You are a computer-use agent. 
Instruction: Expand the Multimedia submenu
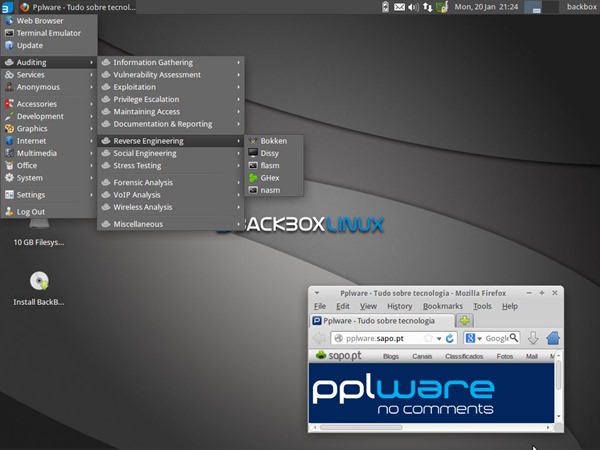(x=49, y=153)
